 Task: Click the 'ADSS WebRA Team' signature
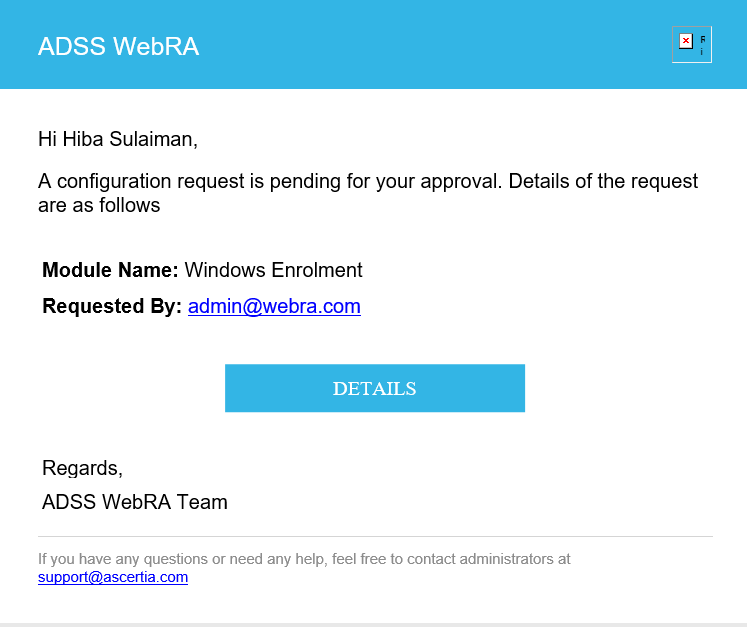[135, 502]
